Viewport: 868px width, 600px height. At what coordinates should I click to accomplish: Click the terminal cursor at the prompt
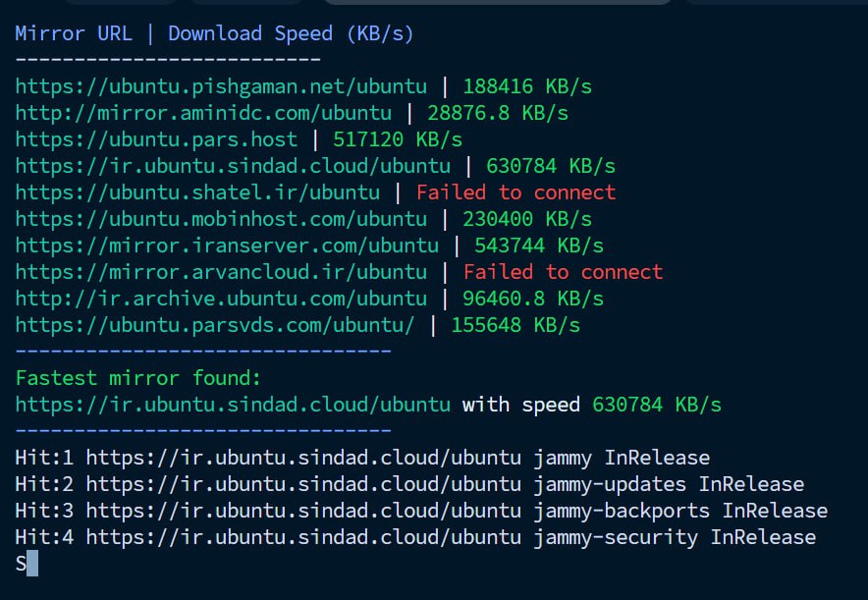32,564
